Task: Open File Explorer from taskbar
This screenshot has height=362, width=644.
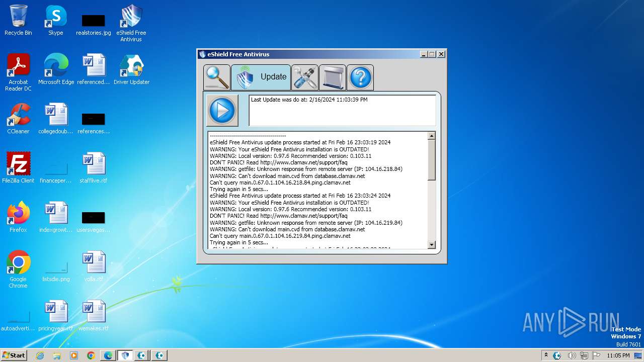Action: tap(57, 355)
